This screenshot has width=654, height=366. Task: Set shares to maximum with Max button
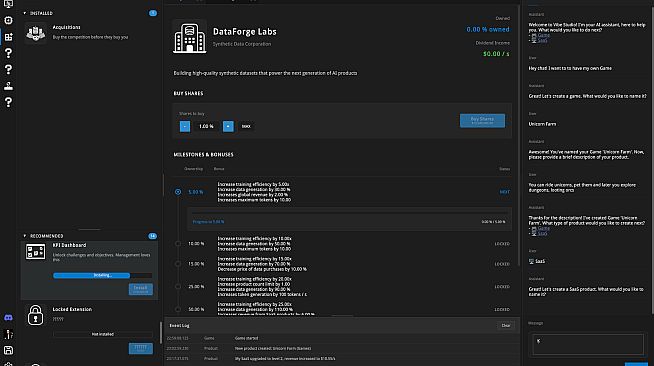[x=246, y=126]
